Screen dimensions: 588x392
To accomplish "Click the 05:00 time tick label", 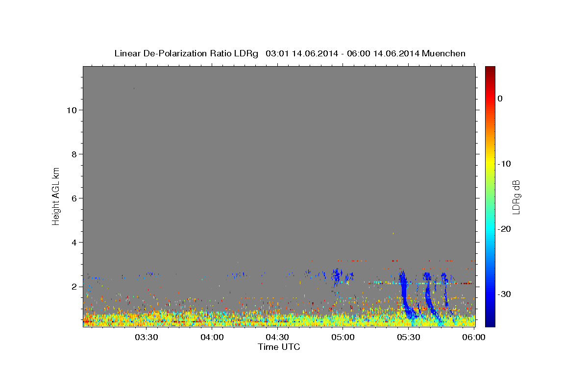I will point(343,338).
